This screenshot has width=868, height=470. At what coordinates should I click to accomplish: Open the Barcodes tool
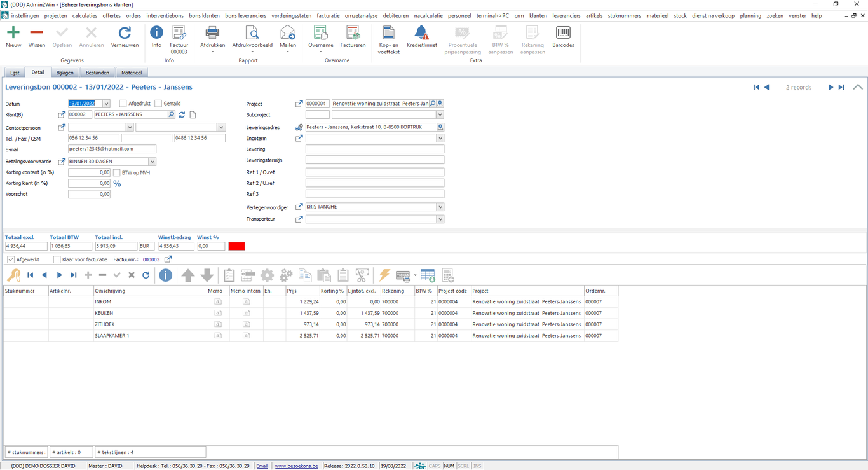(x=563, y=37)
